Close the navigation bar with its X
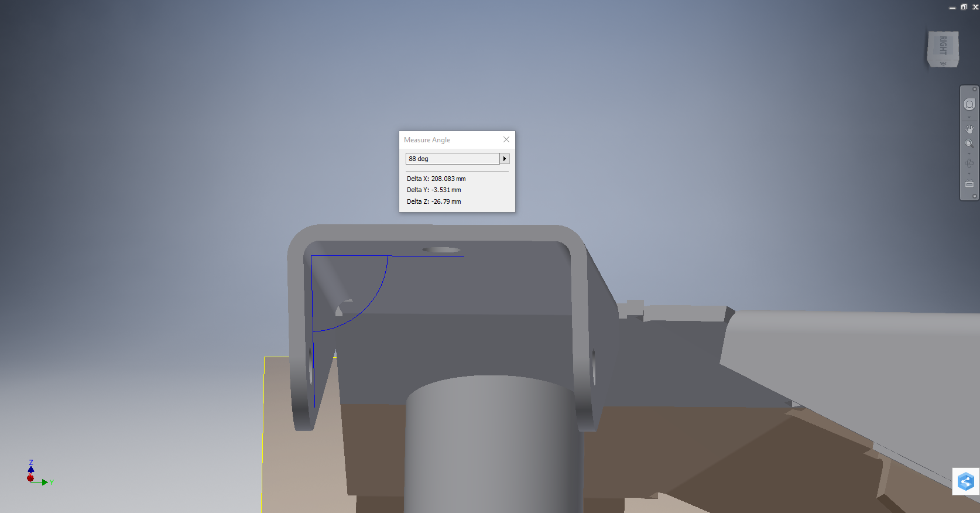This screenshot has height=513, width=980. 975,89
